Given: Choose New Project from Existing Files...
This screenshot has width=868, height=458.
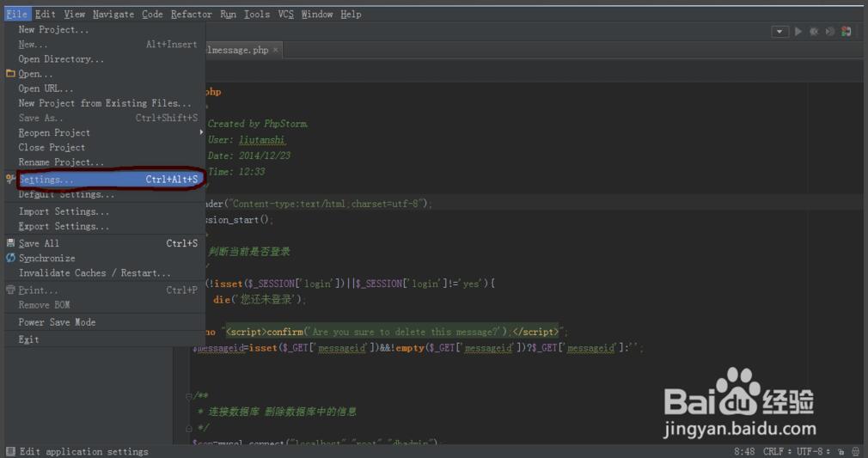Looking at the screenshot, I should coord(105,103).
